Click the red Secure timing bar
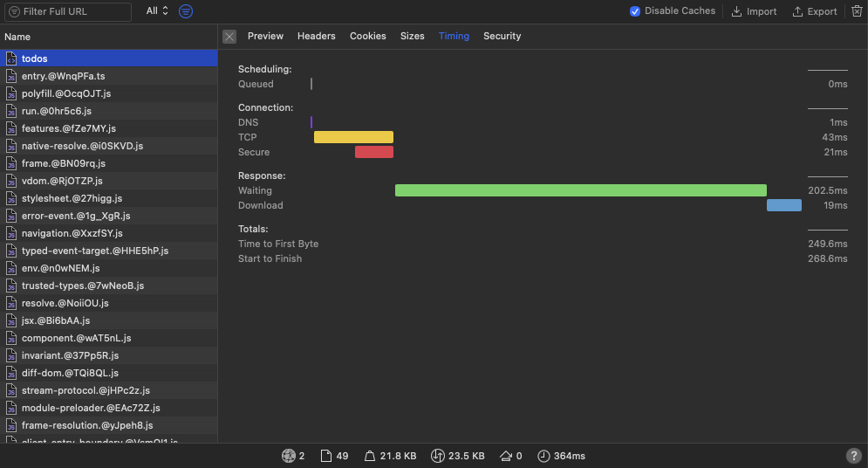Screen dimensions: 868x468 tap(374, 152)
